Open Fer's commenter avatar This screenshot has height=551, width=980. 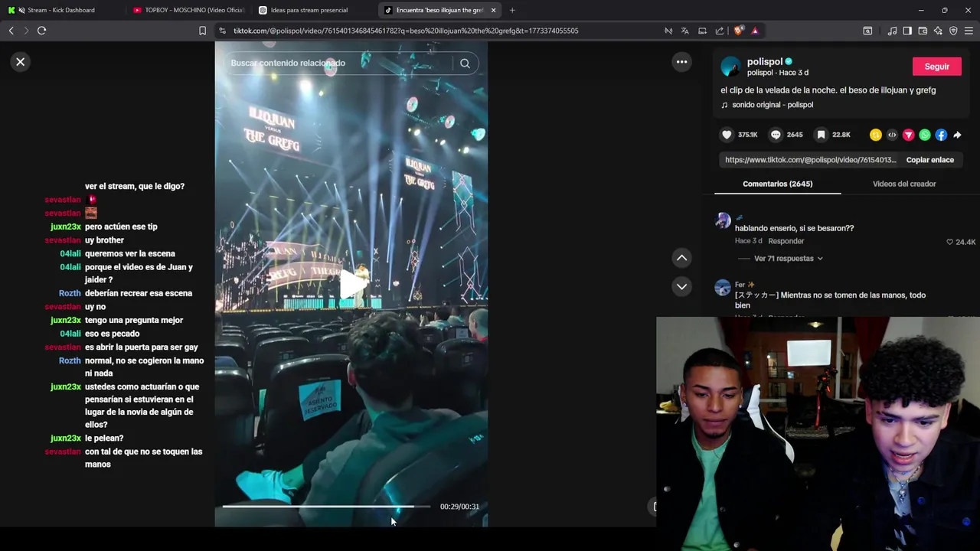coord(723,288)
